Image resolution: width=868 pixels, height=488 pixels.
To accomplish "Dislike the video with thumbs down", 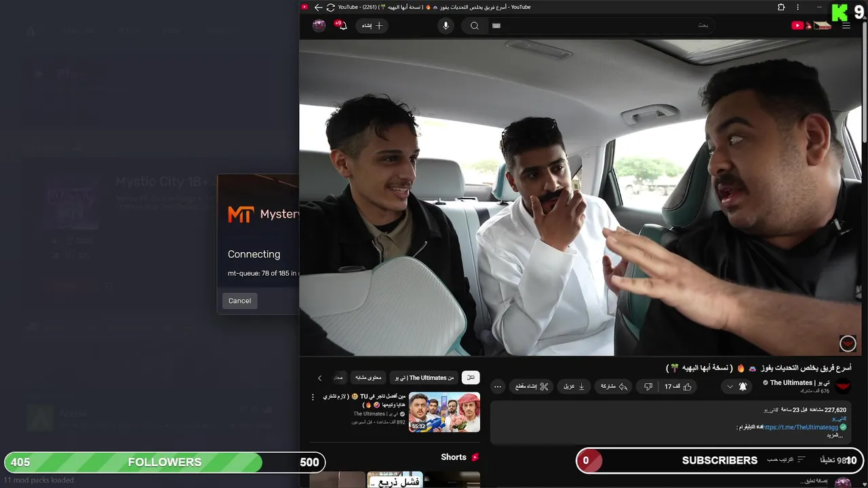I will pyautogui.click(x=648, y=386).
